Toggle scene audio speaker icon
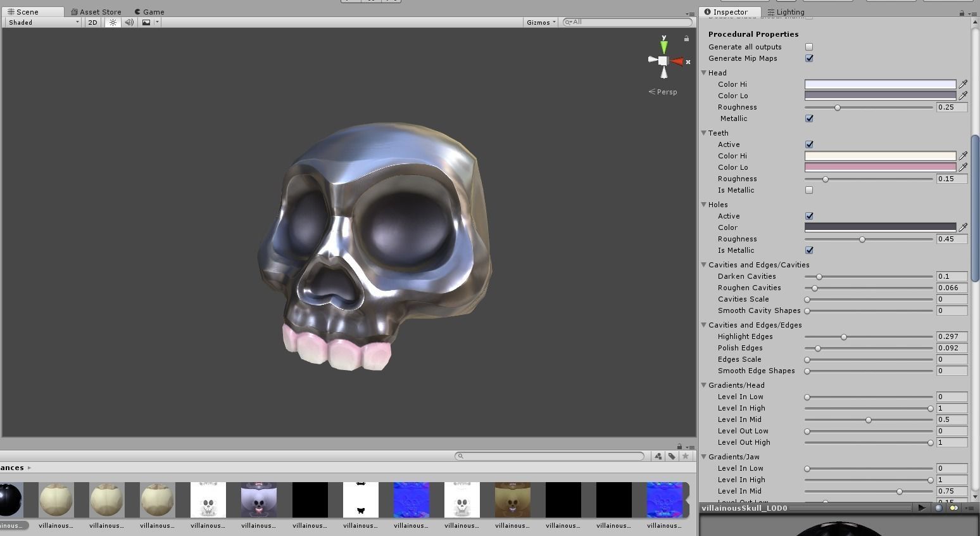The height and width of the screenshot is (536, 980). click(x=129, y=22)
